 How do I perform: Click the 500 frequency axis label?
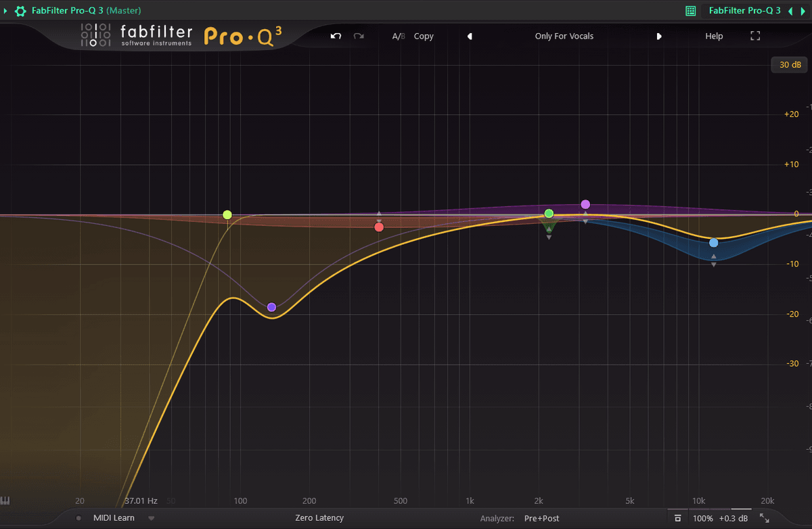tap(401, 501)
